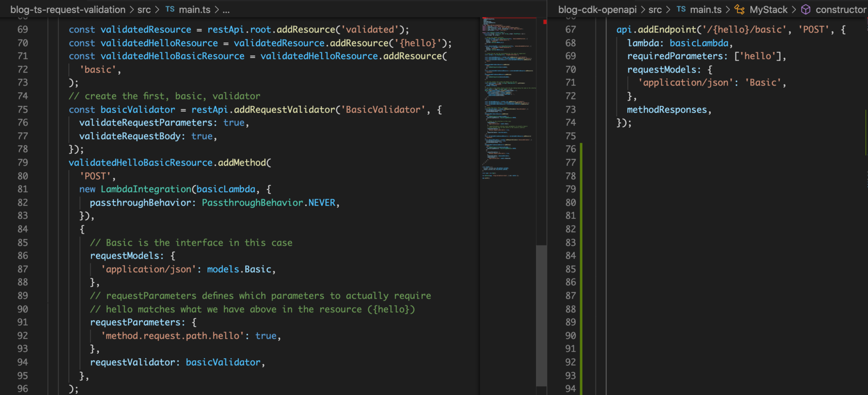Click 'methodResponses' in right editor
This screenshot has width=868, height=395.
(x=667, y=109)
